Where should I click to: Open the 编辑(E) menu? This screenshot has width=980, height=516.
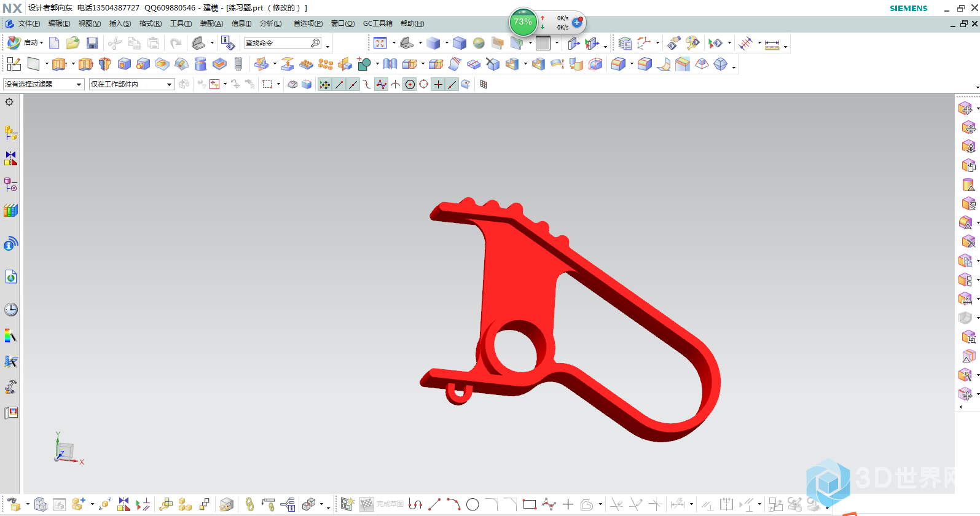coord(59,23)
